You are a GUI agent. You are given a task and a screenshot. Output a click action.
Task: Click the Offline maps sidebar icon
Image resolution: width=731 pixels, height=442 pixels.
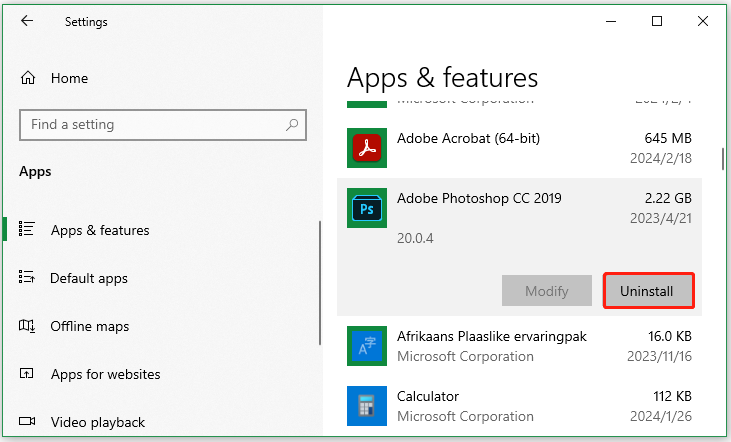pyautogui.click(x=28, y=326)
